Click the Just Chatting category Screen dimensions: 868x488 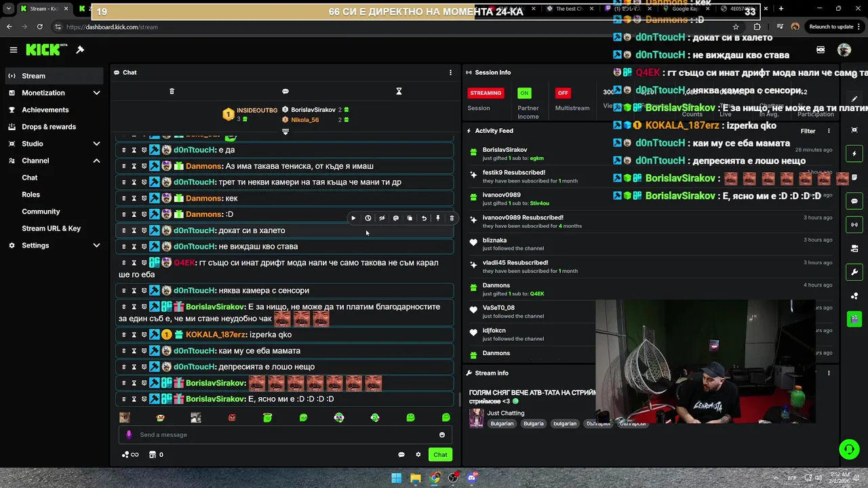click(506, 413)
